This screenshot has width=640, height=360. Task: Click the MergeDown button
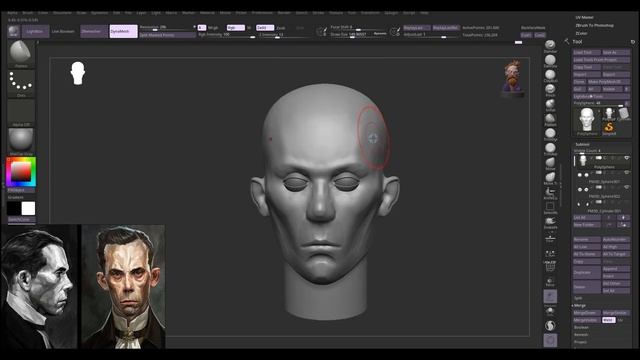tap(587, 313)
